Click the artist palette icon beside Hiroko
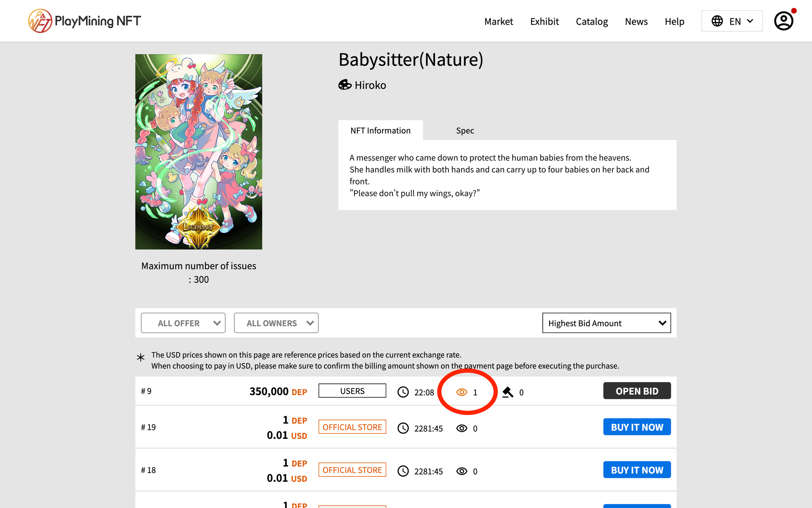Screen dimensions: 812x508 pyautogui.click(x=345, y=85)
